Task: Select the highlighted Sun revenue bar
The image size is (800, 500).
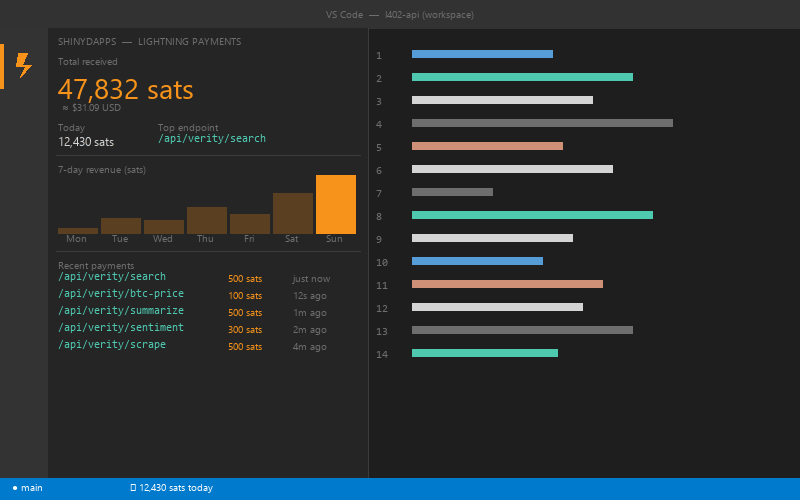Action: point(336,204)
